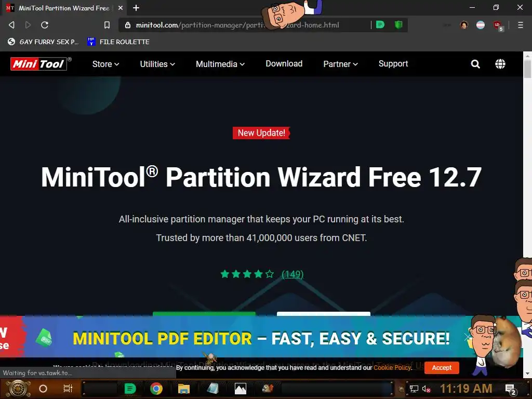This screenshot has height=399, width=532.
Task: Click the New Update! badge
Action: [261, 132]
